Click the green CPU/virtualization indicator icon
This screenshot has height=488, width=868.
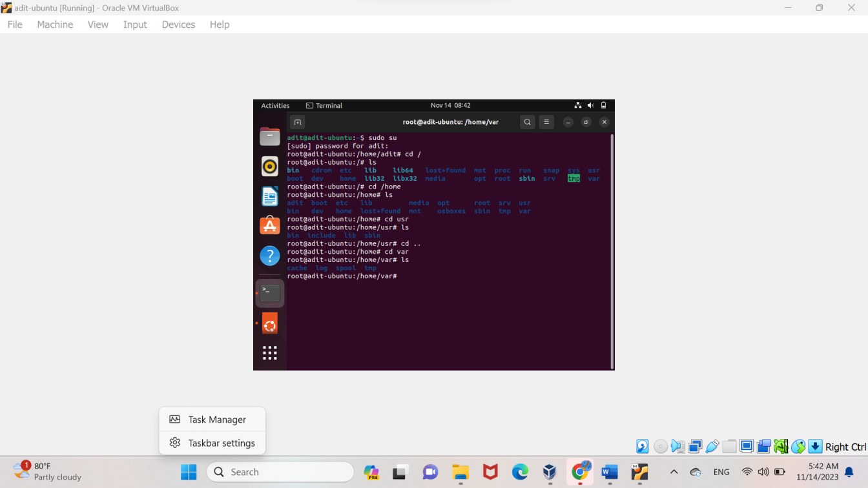point(781,446)
